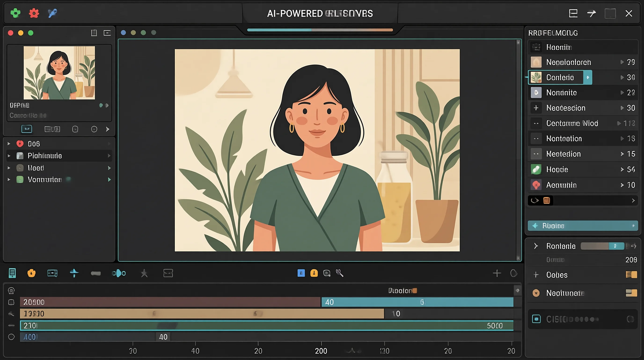Click the plus icon above the timeline

(497, 273)
